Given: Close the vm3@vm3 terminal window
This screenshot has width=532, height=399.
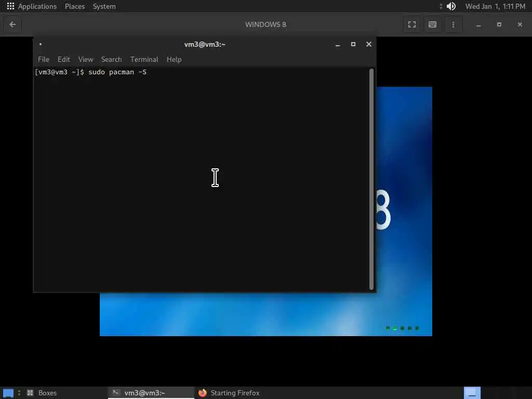Looking at the screenshot, I should coord(369,45).
